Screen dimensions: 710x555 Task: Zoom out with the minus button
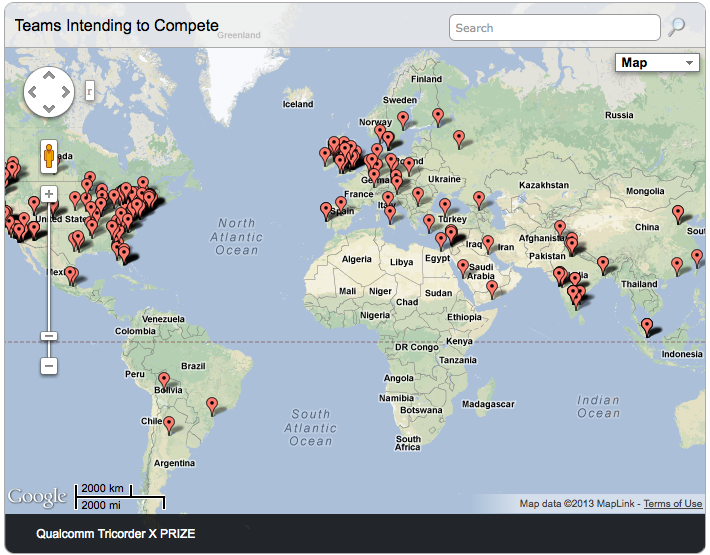point(49,366)
